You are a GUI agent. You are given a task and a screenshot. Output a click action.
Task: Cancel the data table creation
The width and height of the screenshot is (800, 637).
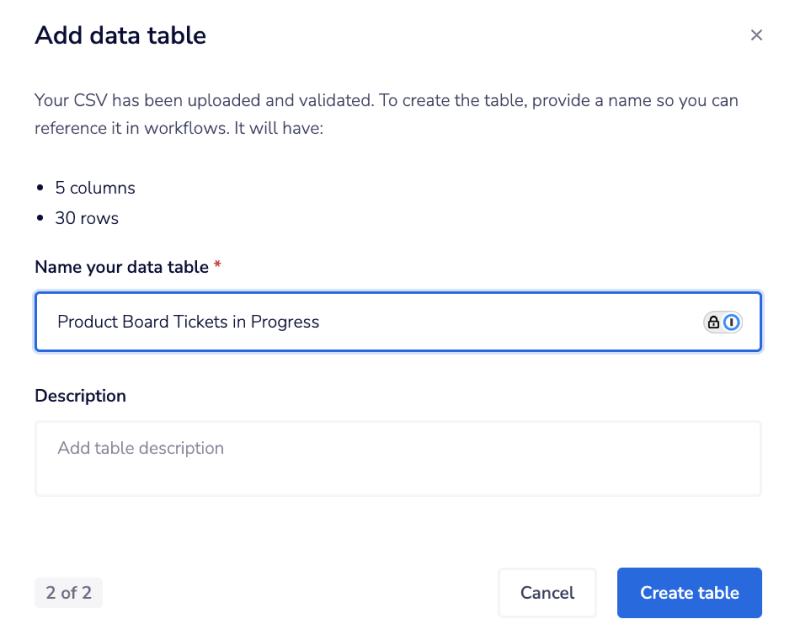point(547,593)
